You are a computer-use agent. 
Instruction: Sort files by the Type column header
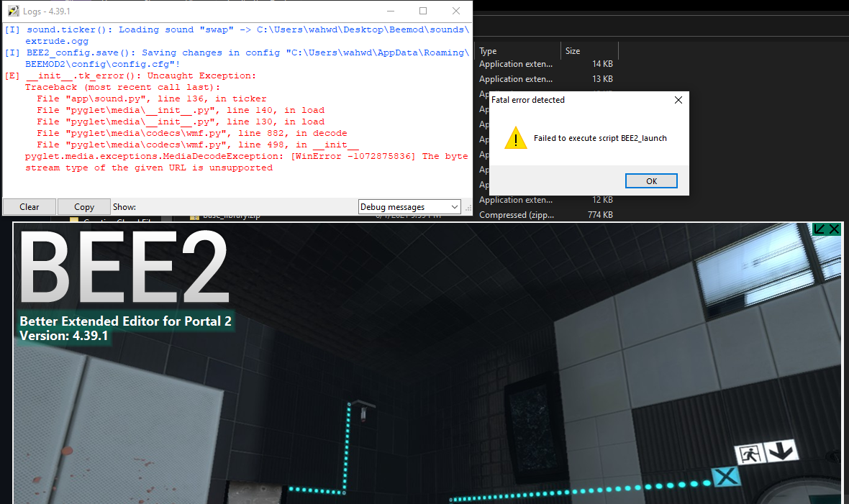488,50
